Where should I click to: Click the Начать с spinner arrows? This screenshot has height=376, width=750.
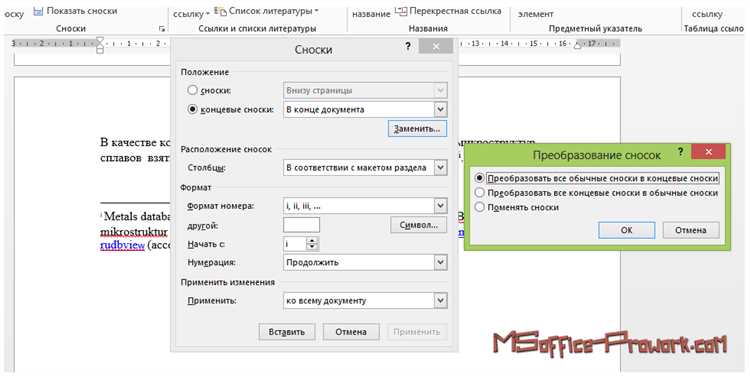click(312, 244)
